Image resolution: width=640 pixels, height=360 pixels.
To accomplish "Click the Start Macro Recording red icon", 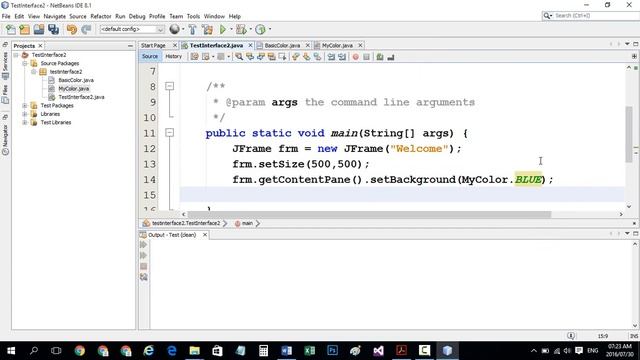I will click(356, 57).
